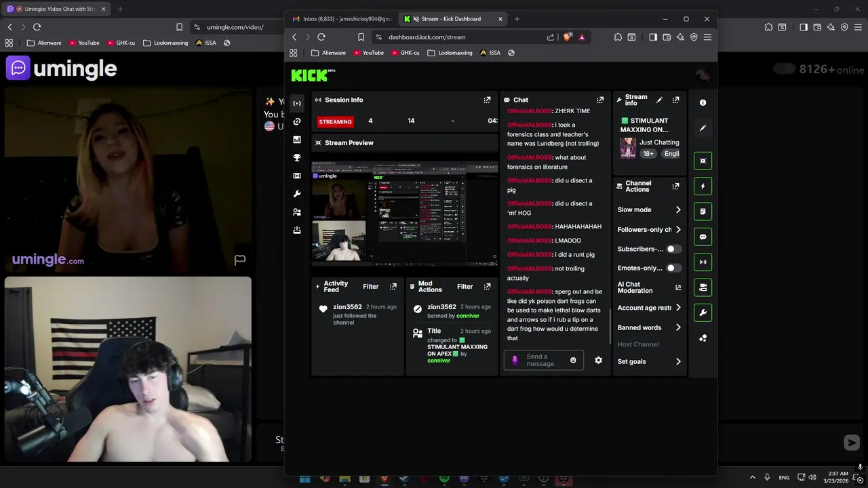
Task: Enable Subscribers-only chat toggle
Action: [673, 249]
